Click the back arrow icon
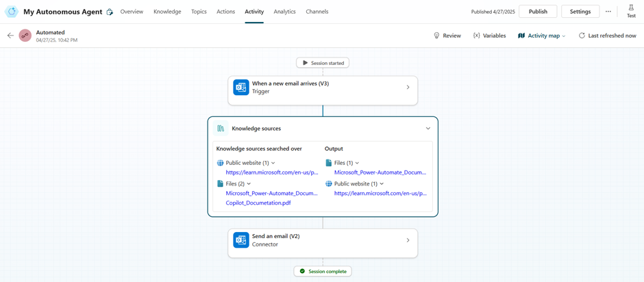Screen dimensions: 644x282 pos(10,36)
